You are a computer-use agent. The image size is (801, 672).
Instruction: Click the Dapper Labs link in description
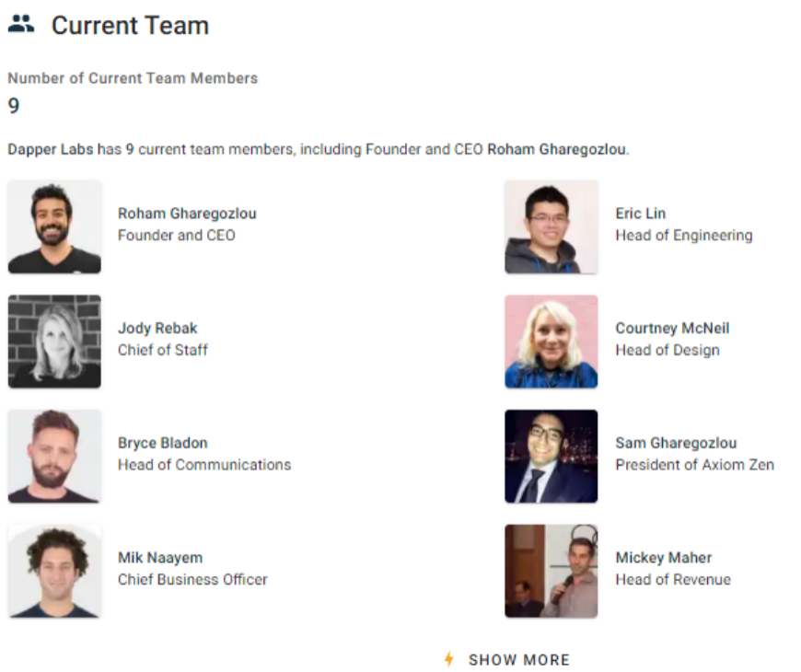(50, 149)
